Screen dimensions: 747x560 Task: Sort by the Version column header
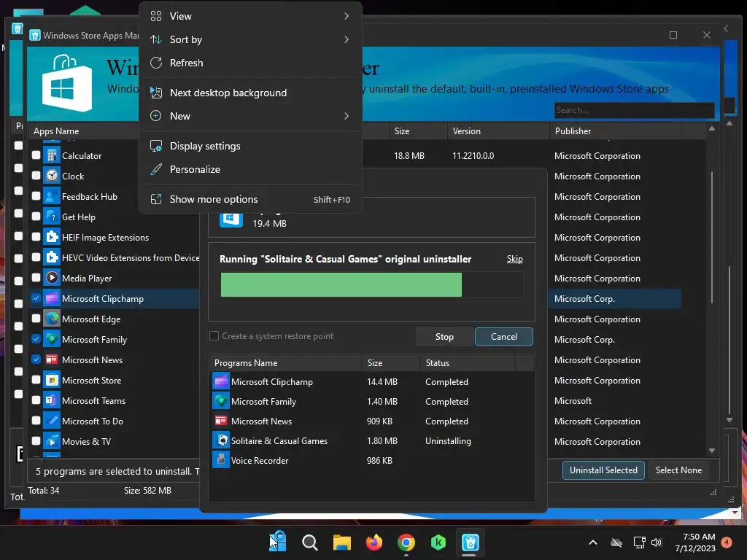(x=498, y=131)
